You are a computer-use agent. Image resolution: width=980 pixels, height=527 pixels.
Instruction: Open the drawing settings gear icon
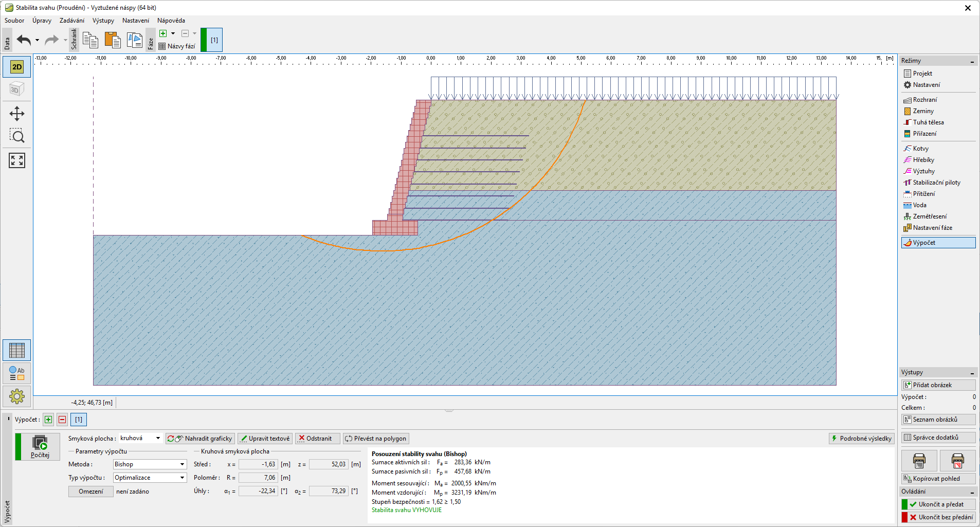(17, 396)
